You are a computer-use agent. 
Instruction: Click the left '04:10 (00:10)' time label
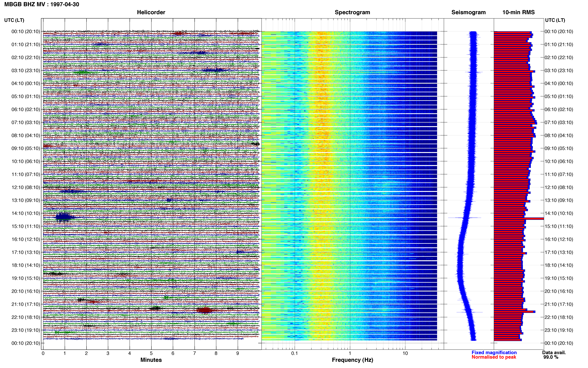26,83
